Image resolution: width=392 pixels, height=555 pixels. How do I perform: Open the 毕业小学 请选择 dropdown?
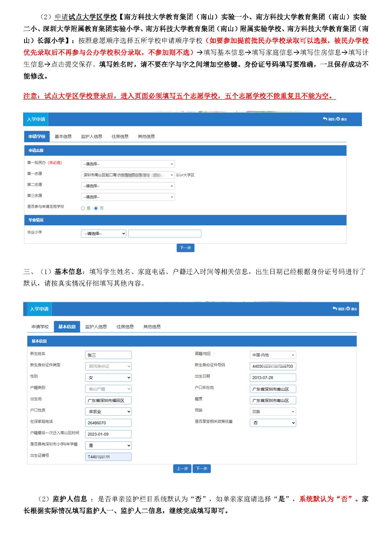[104, 233]
